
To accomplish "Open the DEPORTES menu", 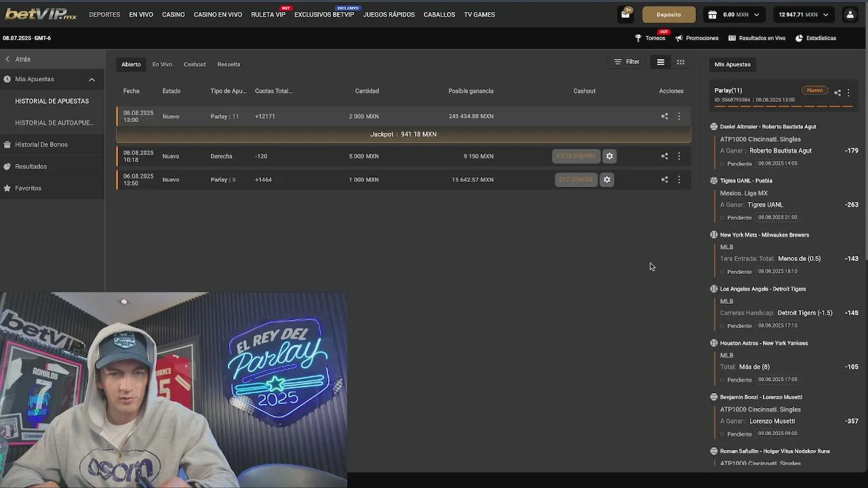I will pyautogui.click(x=104, y=14).
